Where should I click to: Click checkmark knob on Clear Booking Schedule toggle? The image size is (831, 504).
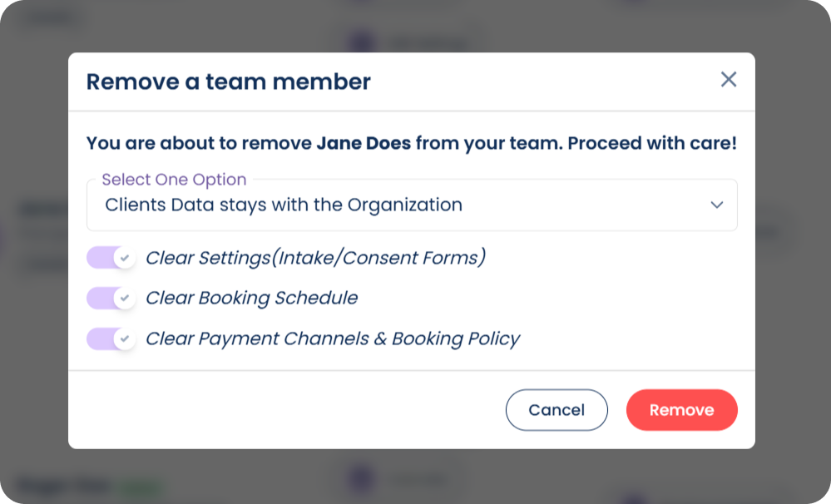click(x=125, y=298)
